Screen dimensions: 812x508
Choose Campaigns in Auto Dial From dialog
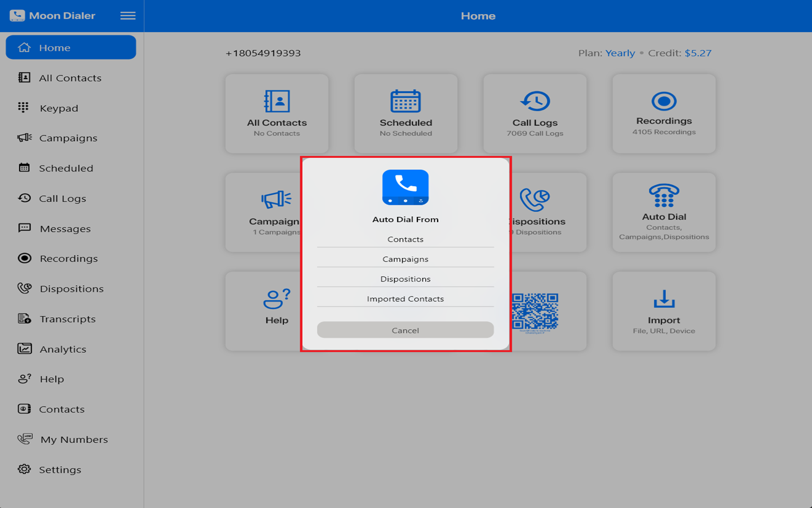[405, 259]
